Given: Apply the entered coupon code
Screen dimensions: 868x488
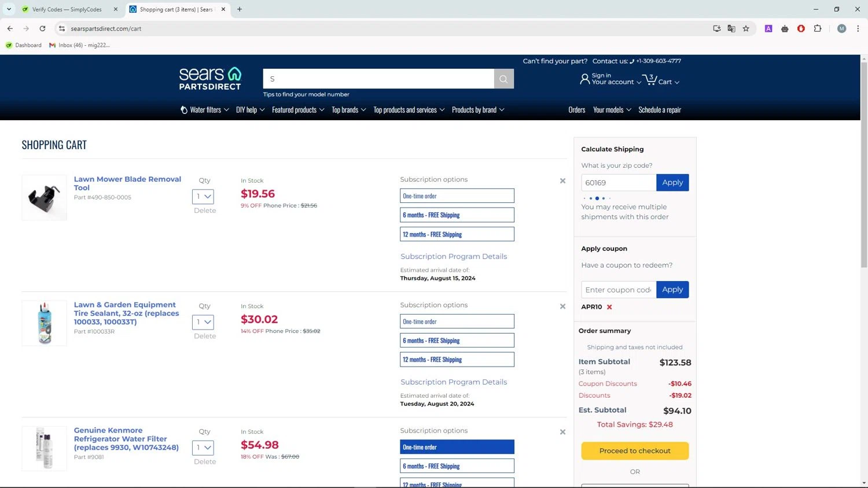Looking at the screenshot, I should [x=672, y=290].
